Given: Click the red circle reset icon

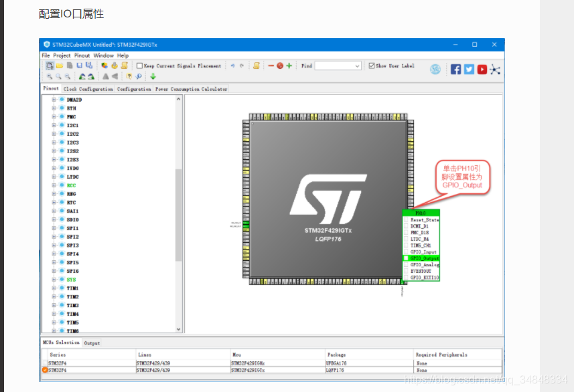Looking at the screenshot, I should coord(280,66).
